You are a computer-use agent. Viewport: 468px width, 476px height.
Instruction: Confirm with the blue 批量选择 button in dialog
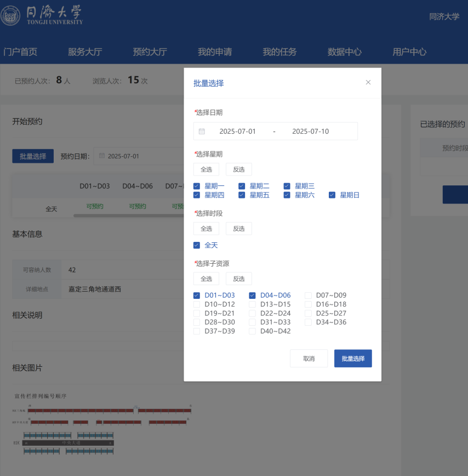coord(353,359)
